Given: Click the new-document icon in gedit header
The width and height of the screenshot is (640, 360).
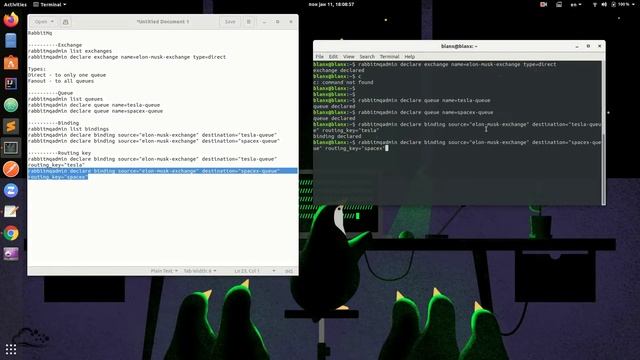Looking at the screenshot, I should click(x=65, y=22).
